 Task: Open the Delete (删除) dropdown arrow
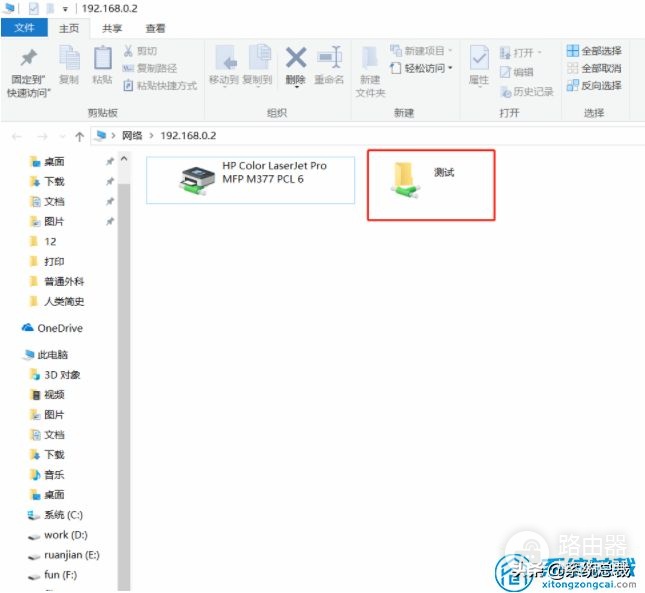click(296, 87)
